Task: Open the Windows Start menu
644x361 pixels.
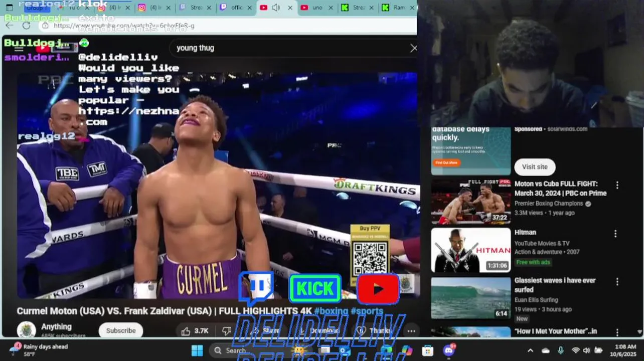Action: pyautogui.click(x=197, y=350)
